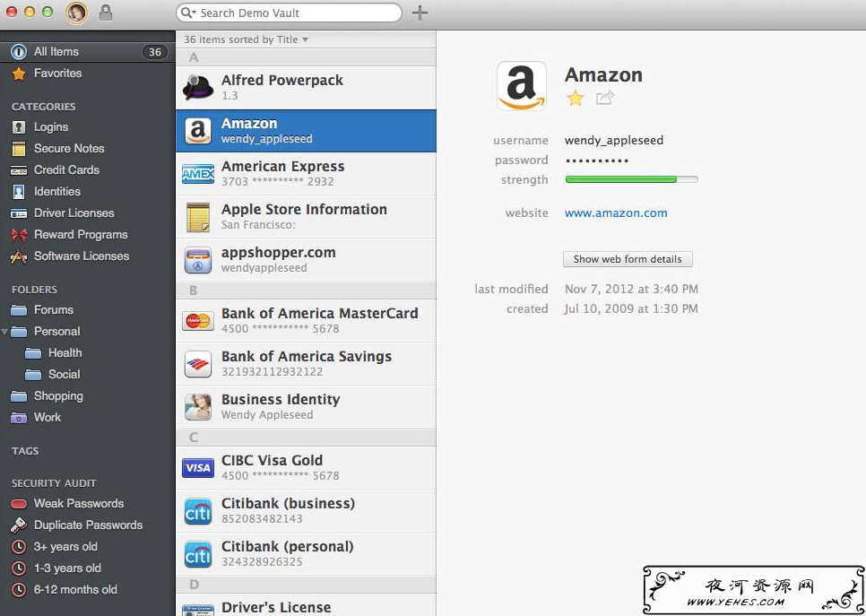Select Logins category icon

click(x=19, y=127)
